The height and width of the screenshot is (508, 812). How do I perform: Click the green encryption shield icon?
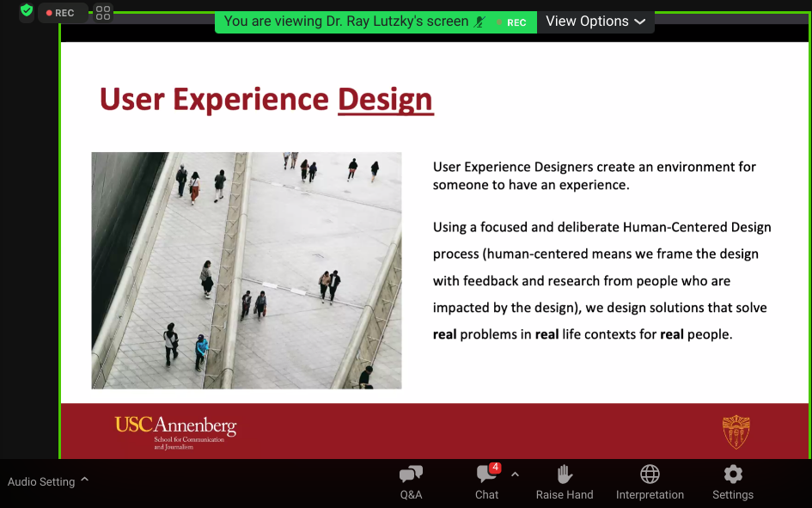coord(27,12)
